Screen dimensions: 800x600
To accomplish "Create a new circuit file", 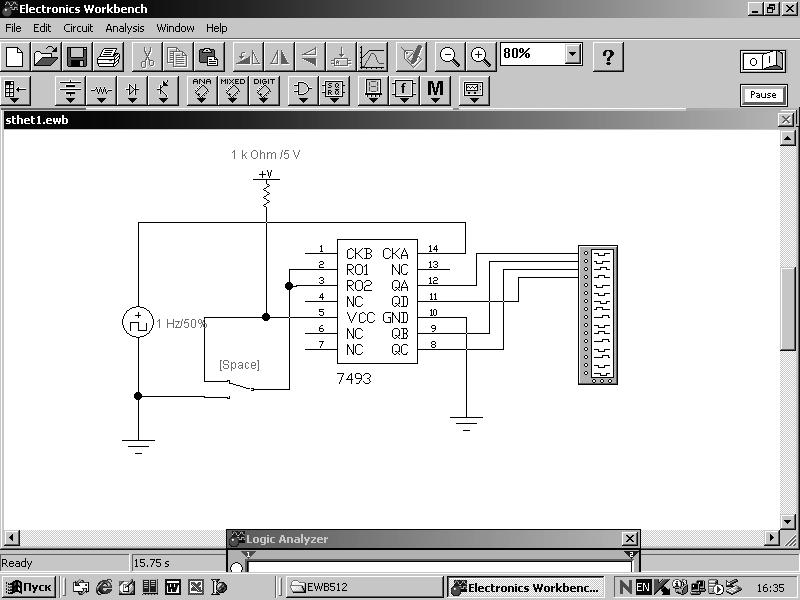I will click(x=15, y=57).
